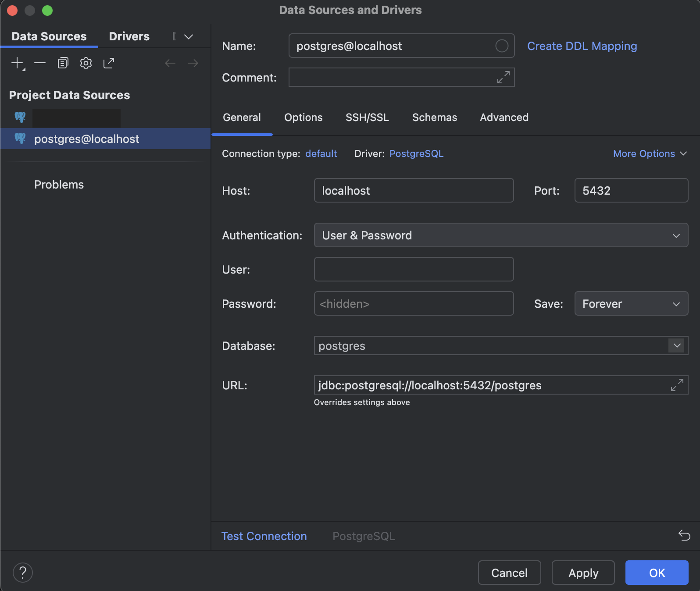The image size is (700, 591).
Task: Click the Cancel button
Action: tap(510, 573)
